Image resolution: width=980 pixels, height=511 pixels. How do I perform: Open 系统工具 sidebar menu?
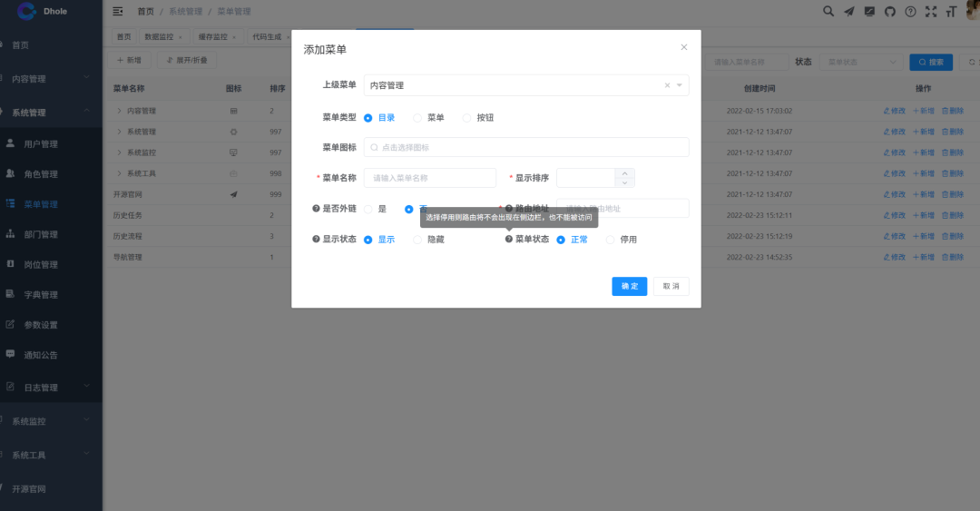coord(51,455)
